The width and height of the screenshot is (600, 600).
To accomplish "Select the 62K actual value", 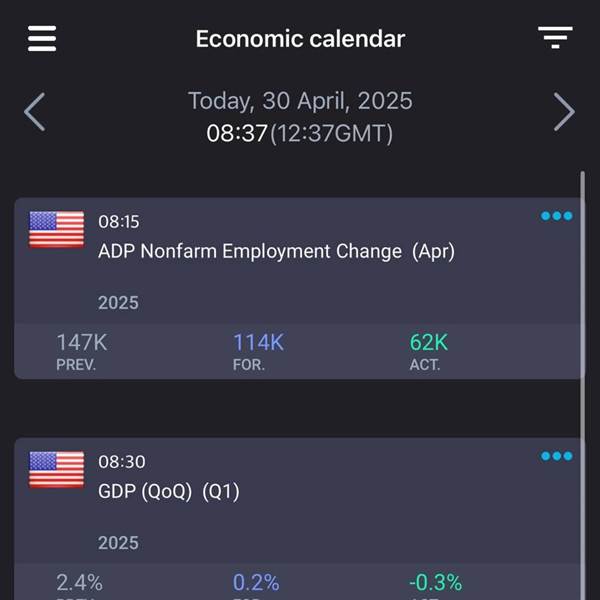I will (x=429, y=342).
